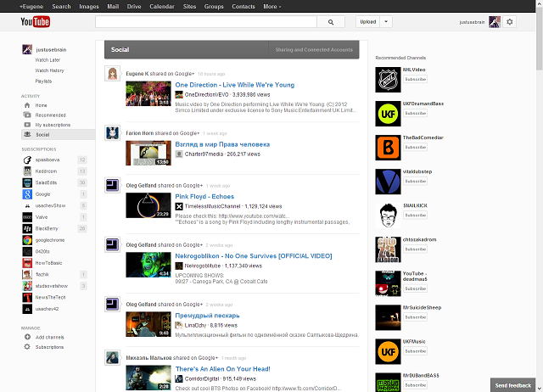Click the Pink Floyd Echoes thumbnail
The width and height of the screenshot is (543, 392).
click(148, 205)
